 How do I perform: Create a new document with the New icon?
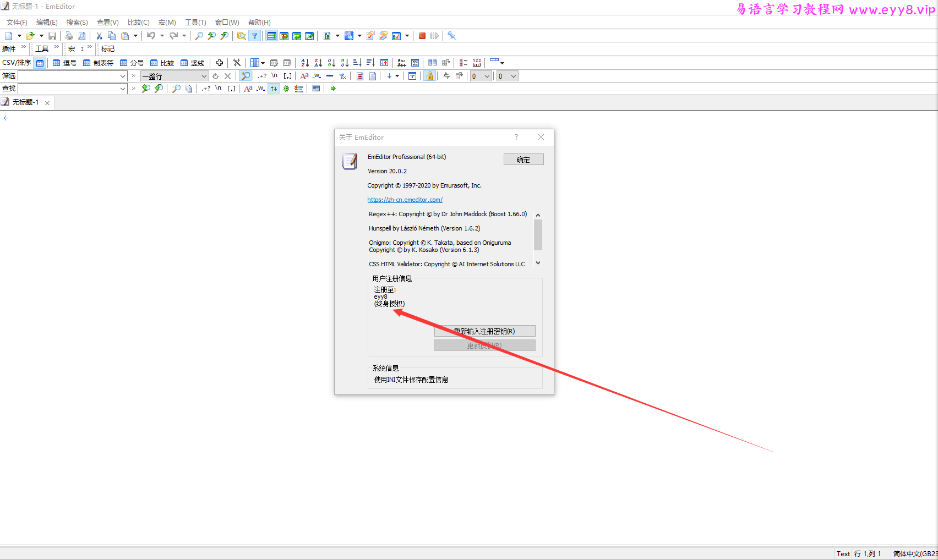pos(9,36)
